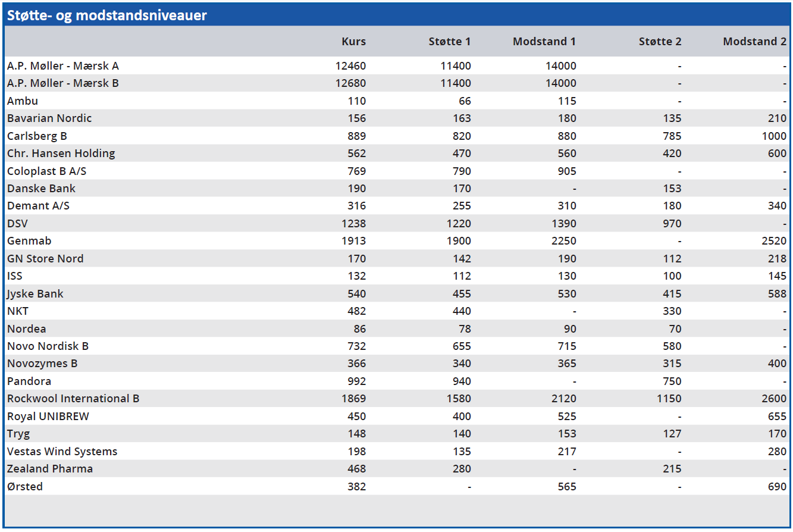The image size is (793, 532).
Task: Select the A.P. Møller - Mærsk A row
Action: pyautogui.click(x=63, y=66)
